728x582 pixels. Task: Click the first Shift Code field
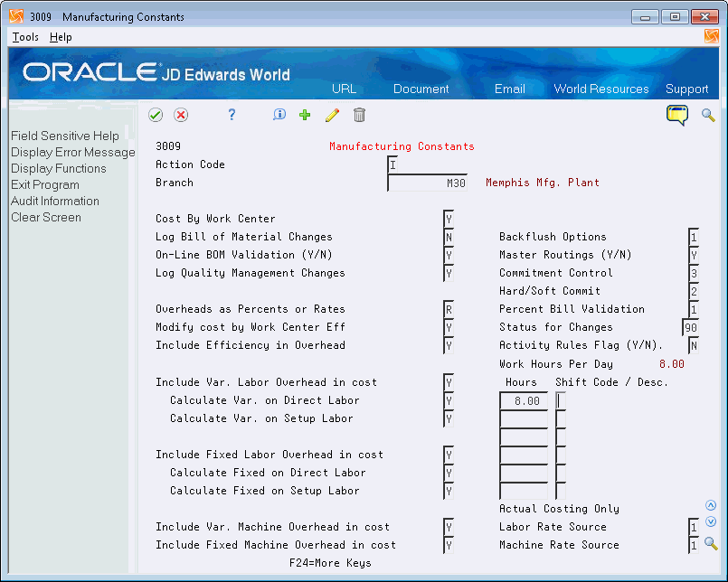(561, 400)
